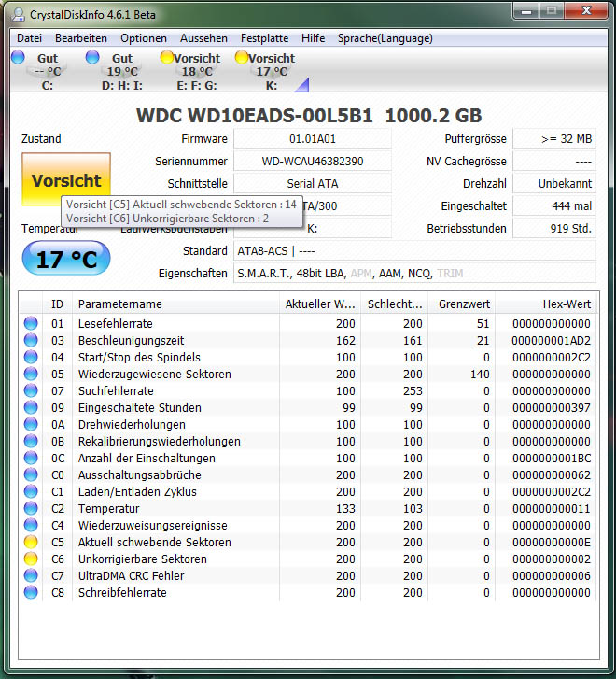This screenshot has height=679, width=616.
Task: Click the yellow Vorsicht health status button
Action: click(x=66, y=179)
